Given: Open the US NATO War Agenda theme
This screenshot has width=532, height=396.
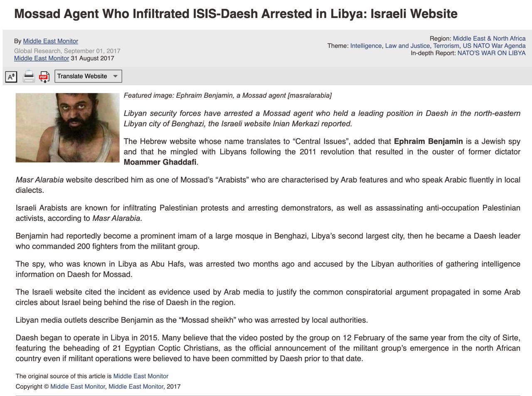Looking at the screenshot, I should tap(494, 46).
